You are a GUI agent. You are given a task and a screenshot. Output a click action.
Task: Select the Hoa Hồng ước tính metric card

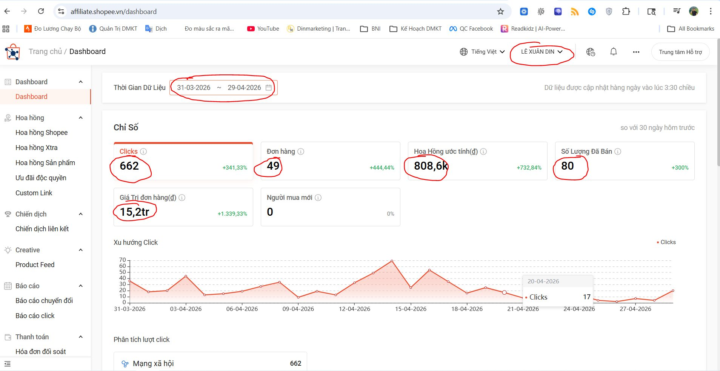coord(478,161)
